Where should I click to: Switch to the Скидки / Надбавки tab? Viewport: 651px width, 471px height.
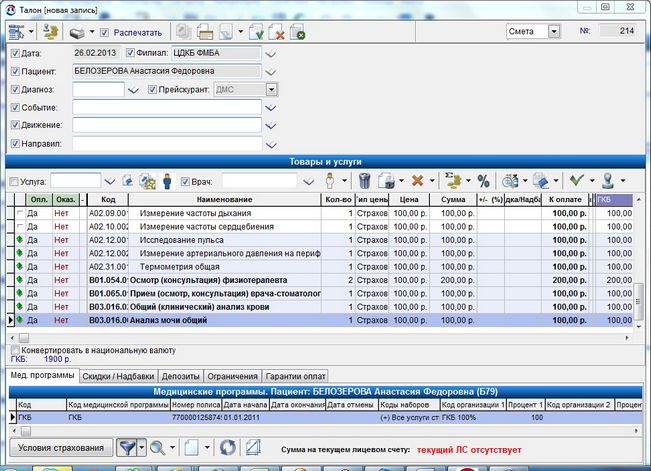pos(118,376)
